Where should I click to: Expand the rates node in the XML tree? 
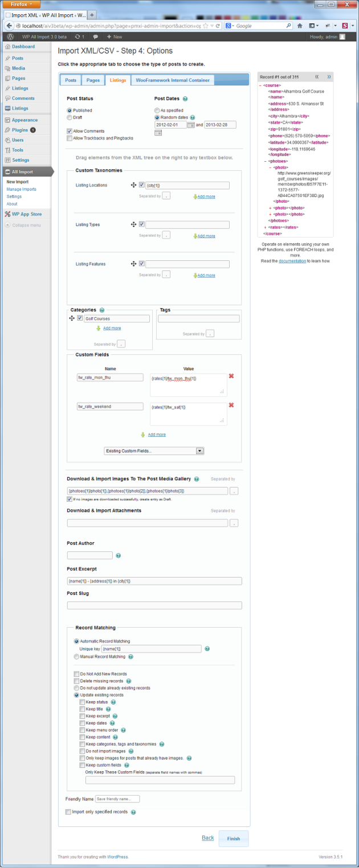click(x=266, y=227)
